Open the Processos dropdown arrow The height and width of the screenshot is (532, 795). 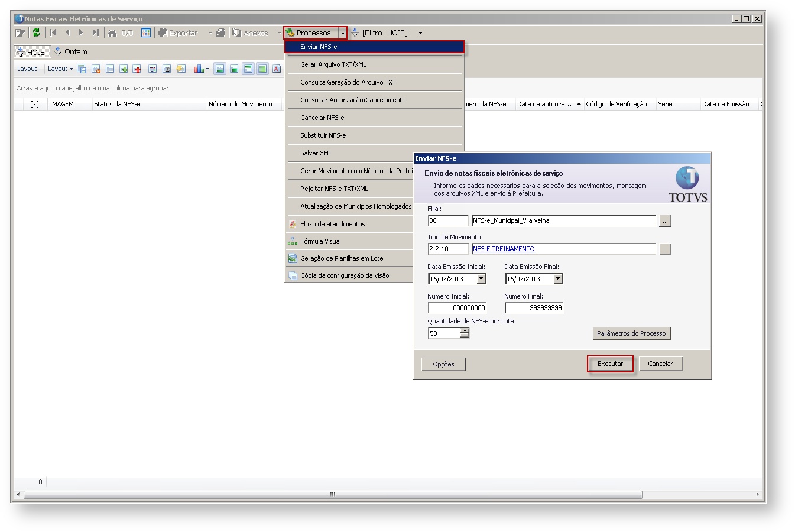pyautogui.click(x=343, y=33)
